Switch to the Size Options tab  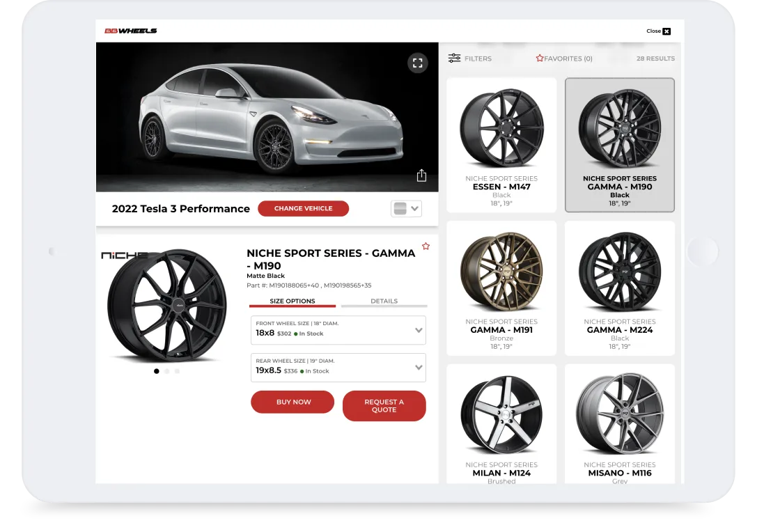pyautogui.click(x=292, y=301)
